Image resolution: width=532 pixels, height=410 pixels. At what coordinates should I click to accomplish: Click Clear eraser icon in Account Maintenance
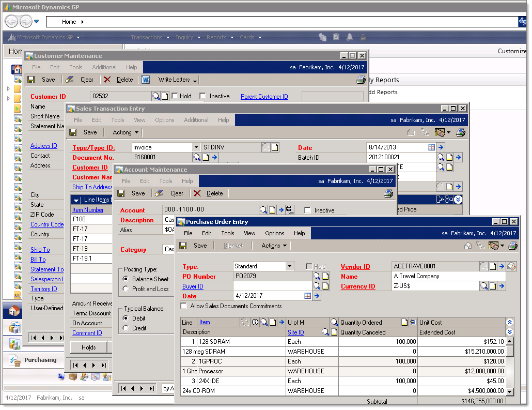tap(159, 193)
